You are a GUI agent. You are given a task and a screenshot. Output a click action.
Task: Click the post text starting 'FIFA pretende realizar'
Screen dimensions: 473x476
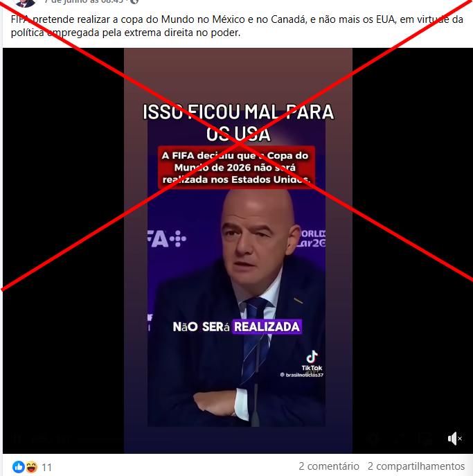coord(237,26)
